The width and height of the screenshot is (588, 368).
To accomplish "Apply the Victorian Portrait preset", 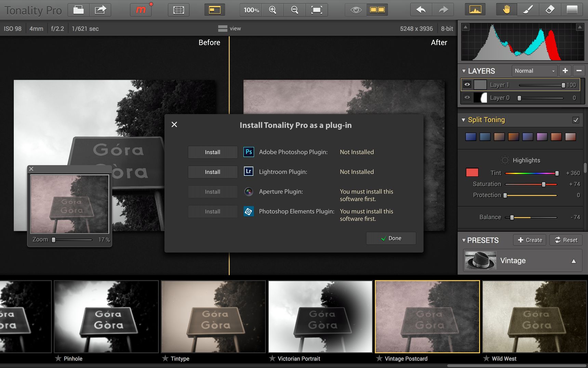I will coord(320,317).
